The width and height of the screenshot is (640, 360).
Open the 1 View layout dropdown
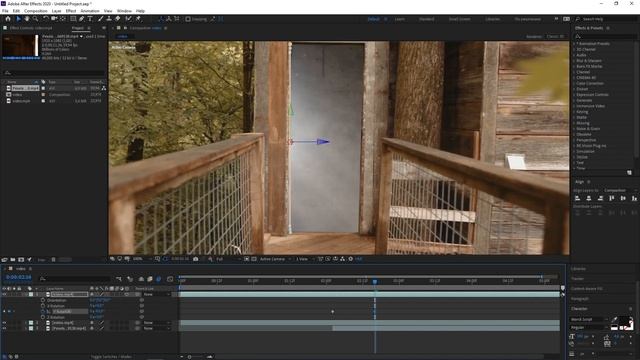click(x=304, y=259)
